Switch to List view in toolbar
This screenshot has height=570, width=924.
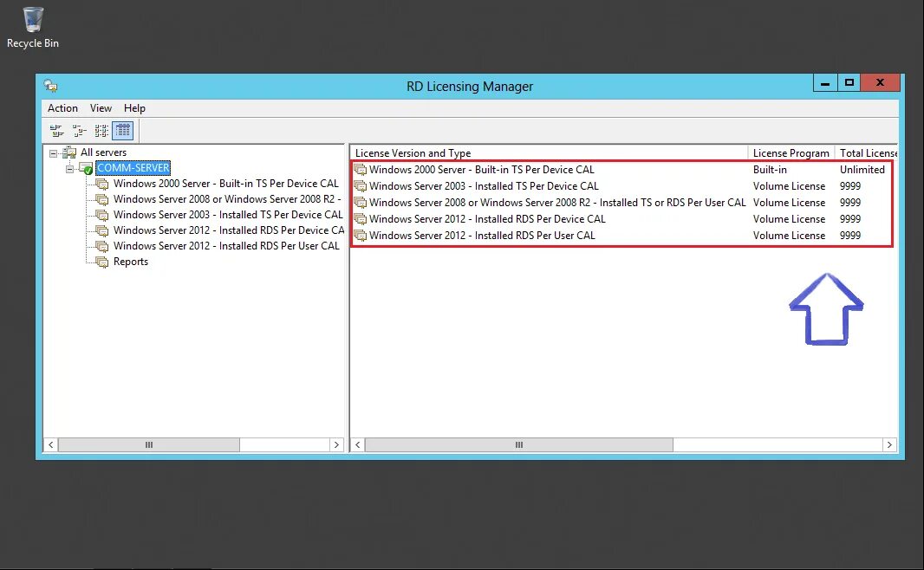[x=101, y=130]
